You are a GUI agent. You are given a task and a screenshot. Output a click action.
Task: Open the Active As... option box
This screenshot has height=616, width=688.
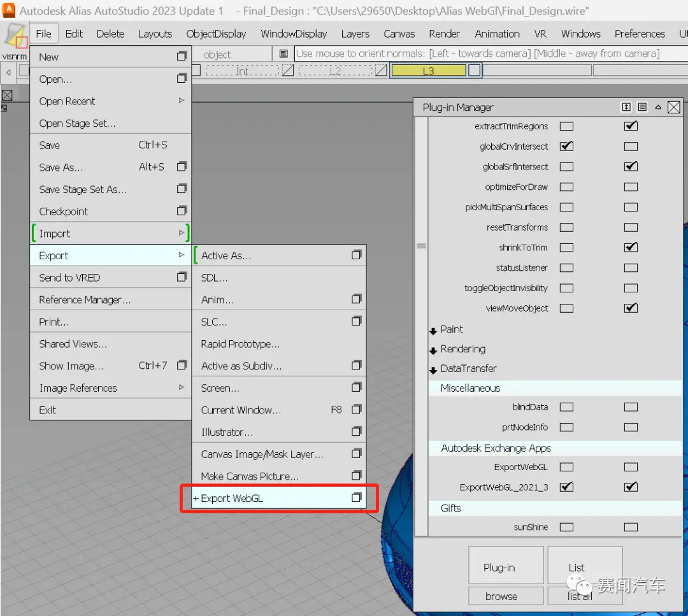[x=357, y=255]
